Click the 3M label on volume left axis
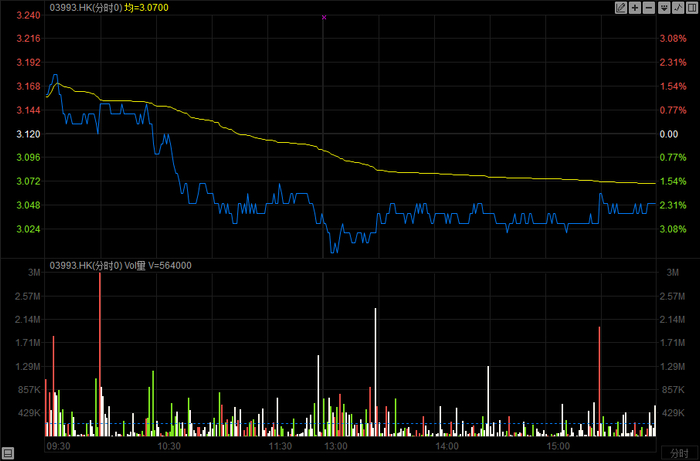700x461 pixels. click(33, 273)
